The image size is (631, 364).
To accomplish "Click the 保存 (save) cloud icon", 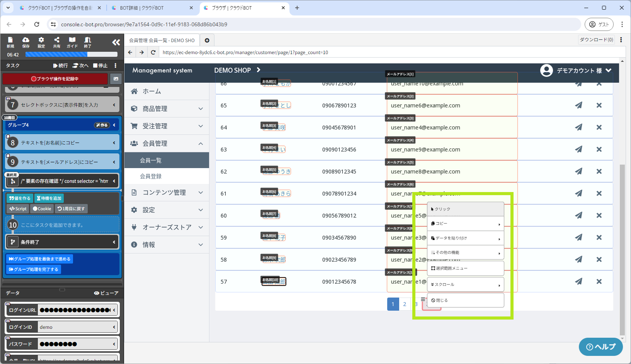I will [26, 42].
